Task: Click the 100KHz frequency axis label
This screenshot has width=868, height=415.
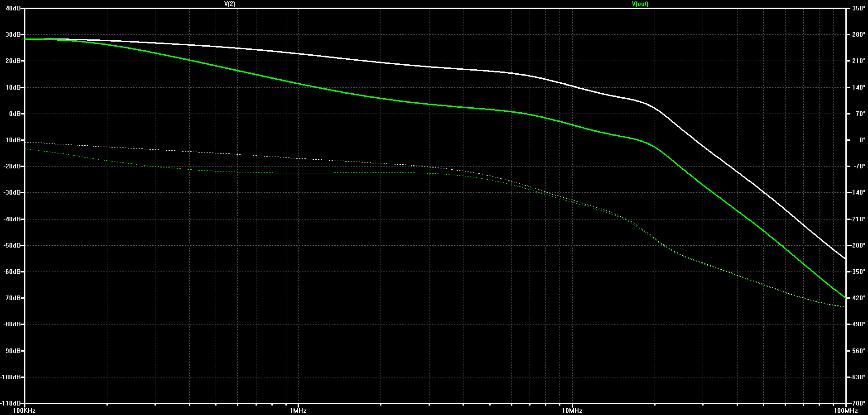Action: 24,410
